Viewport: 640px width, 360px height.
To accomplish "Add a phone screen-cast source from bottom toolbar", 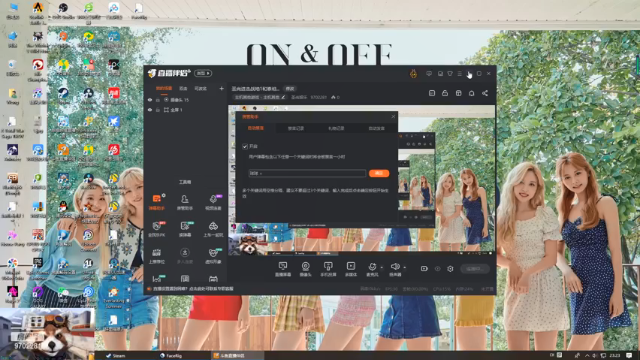I will pyautogui.click(x=328, y=269).
